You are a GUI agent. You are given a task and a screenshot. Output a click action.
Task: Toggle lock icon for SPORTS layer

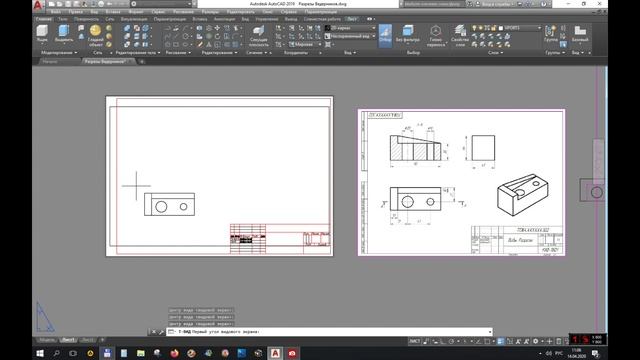pos(493,28)
